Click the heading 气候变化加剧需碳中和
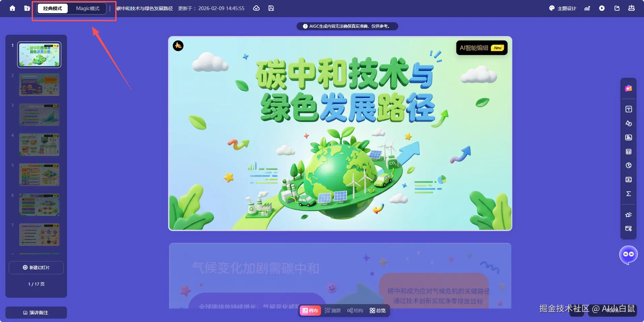Screen dimensions: 644x322 pyautogui.click(x=255, y=268)
